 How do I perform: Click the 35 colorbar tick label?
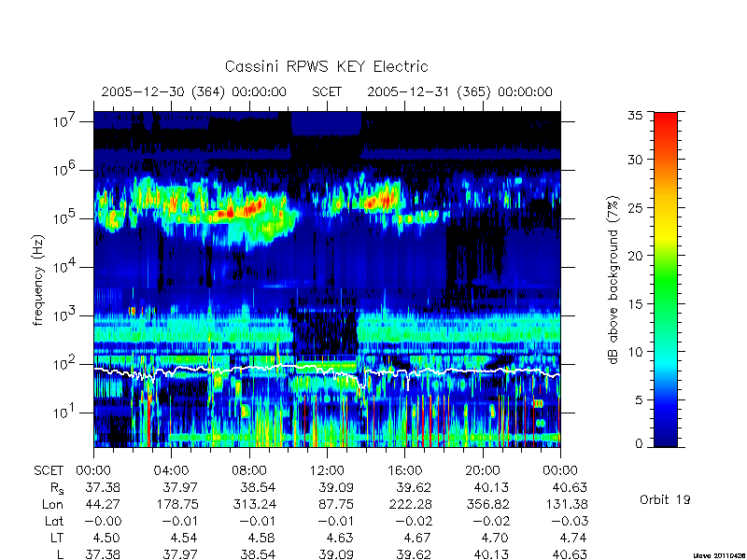[x=635, y=116]
